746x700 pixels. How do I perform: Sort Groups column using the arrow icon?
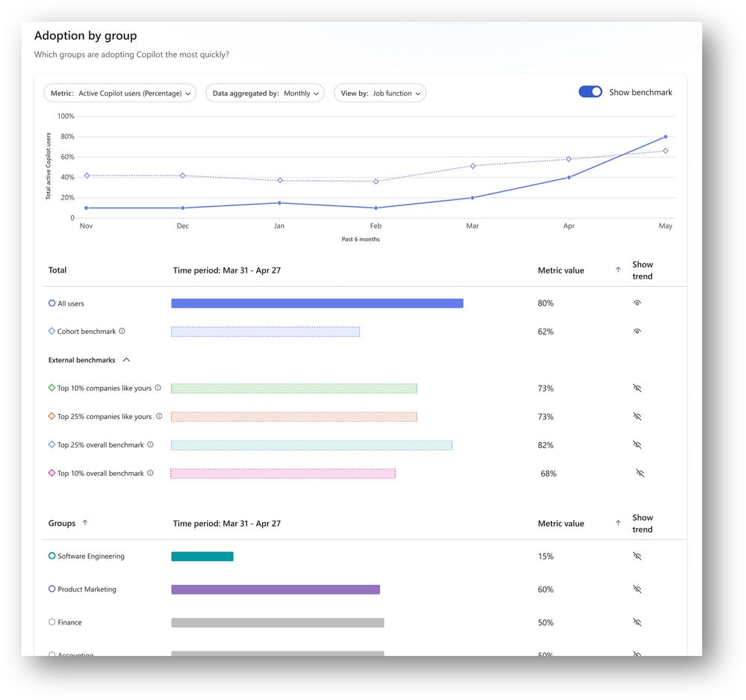coord(85,522)
